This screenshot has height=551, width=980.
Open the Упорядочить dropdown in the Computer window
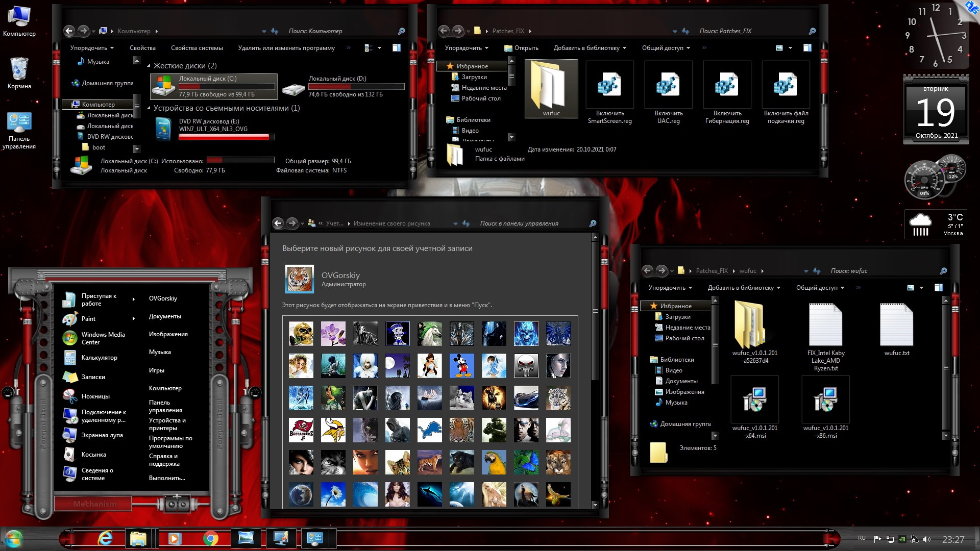tap(92, 48)
